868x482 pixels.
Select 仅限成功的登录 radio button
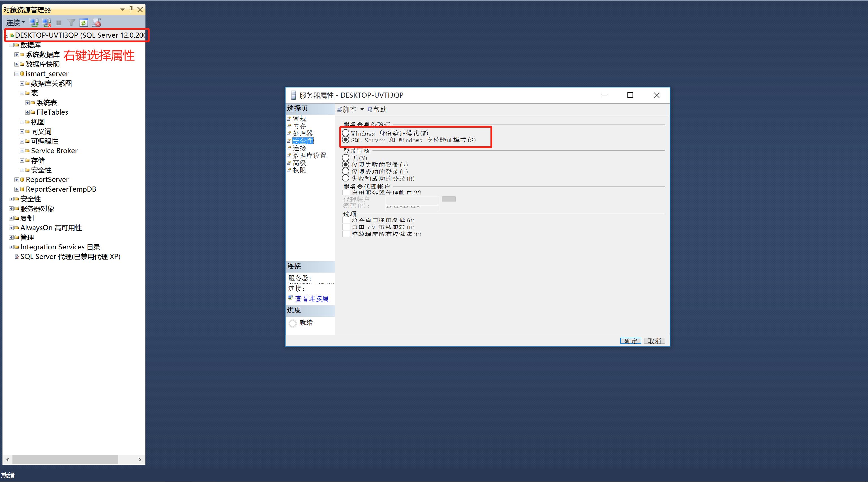tap(346, 171)
